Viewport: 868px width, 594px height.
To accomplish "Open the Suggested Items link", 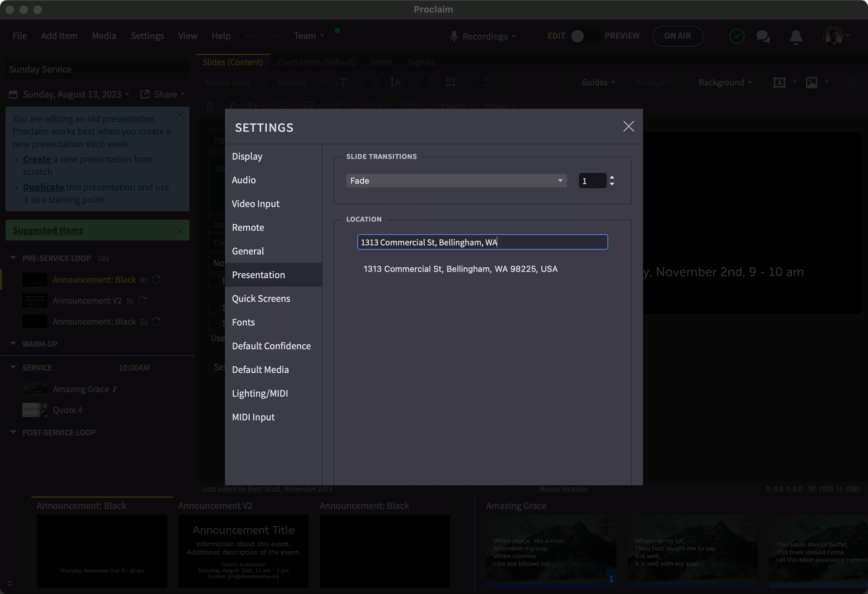I will [x=48, y=230].
